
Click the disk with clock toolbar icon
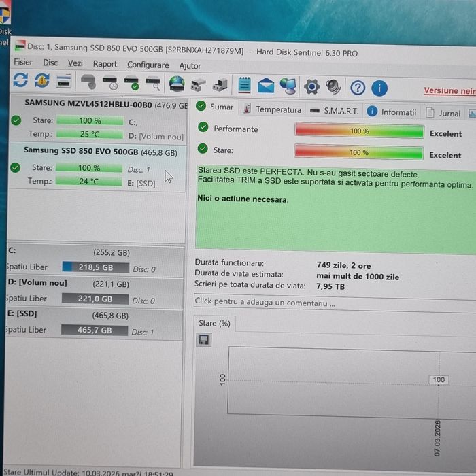(110, 83)
